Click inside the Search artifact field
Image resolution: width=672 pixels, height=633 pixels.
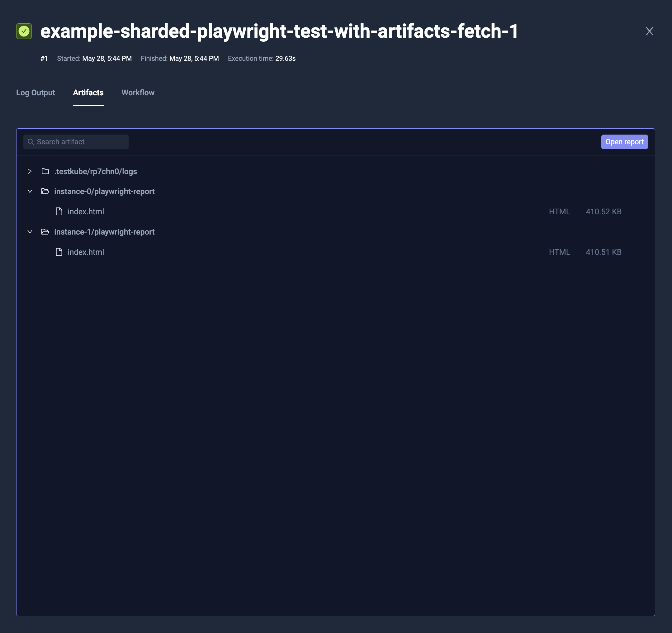[76, 142]
